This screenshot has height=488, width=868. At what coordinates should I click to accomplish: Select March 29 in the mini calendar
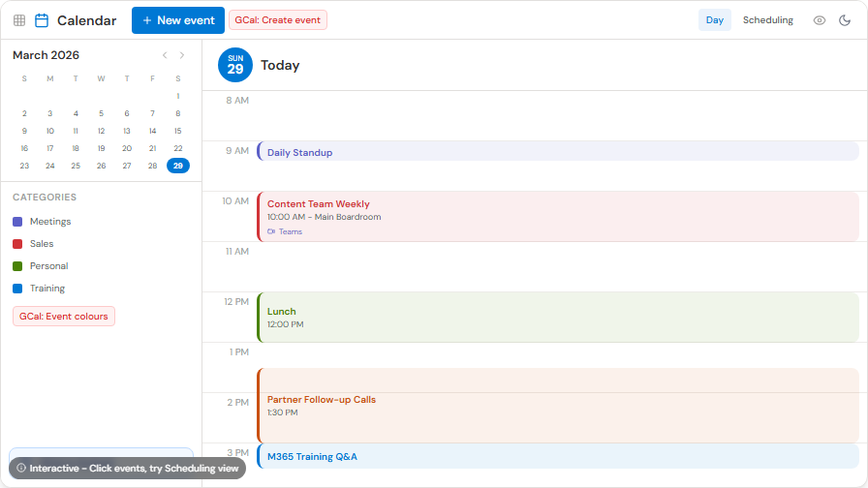pos(177,166)
